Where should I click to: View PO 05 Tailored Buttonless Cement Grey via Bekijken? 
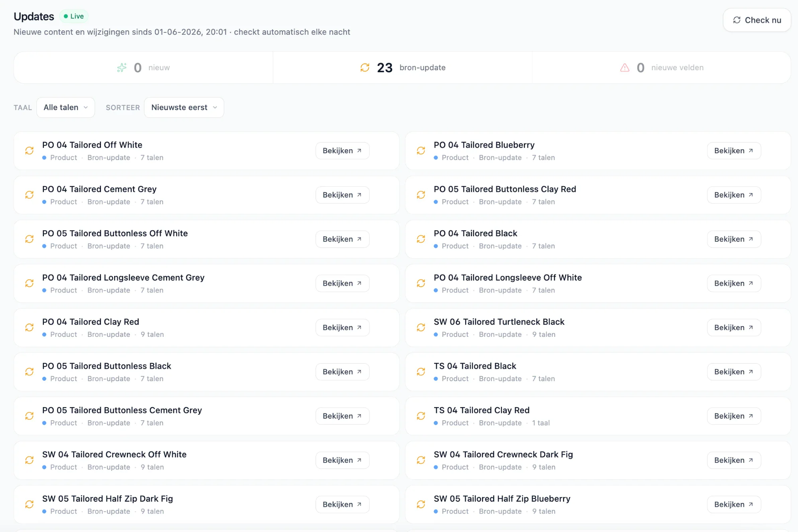click(x=342, y=416)
